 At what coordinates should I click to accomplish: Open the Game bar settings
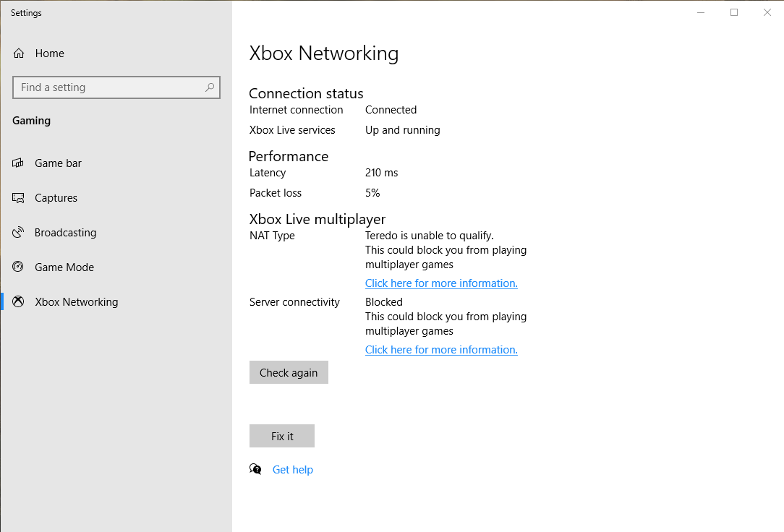[116, 163]
